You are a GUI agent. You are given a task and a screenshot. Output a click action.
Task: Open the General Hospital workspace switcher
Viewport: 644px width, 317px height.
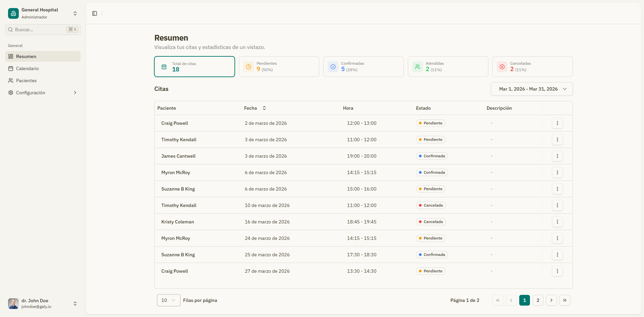[75, 13]
